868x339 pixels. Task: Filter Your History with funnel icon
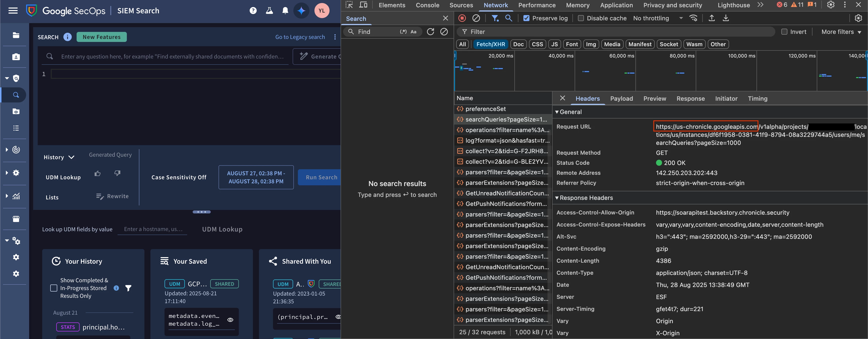click(128, 288)
